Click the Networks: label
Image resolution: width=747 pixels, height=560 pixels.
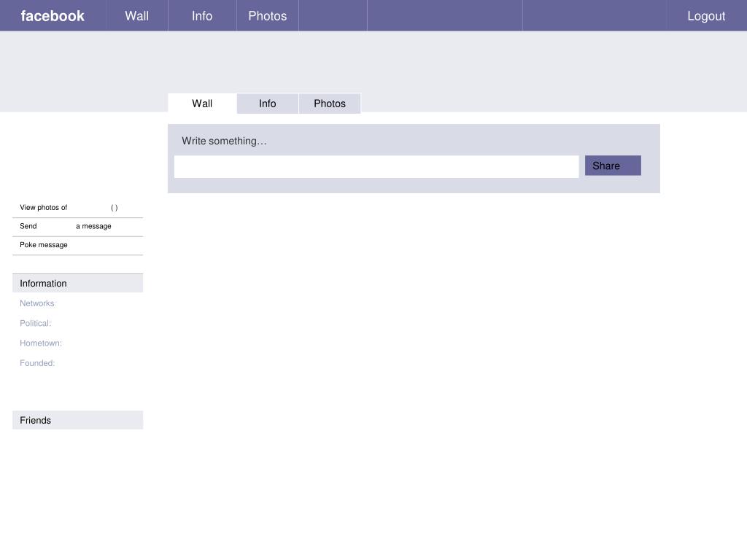[38, 303]
